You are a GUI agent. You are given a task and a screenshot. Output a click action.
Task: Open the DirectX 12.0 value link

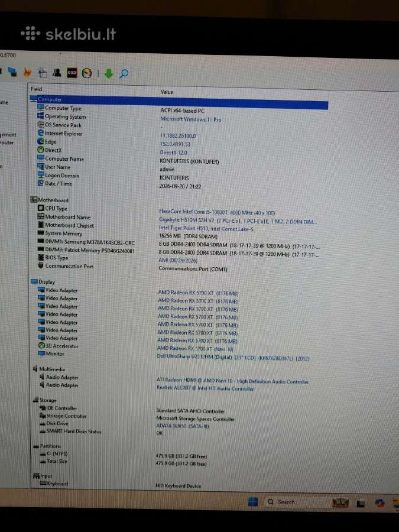(173, 153)
